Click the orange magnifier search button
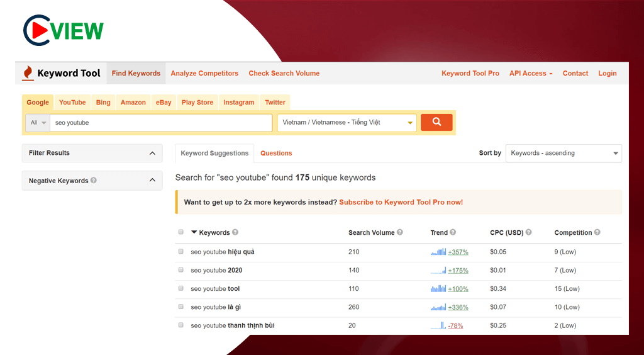The width and height of the screenshot is (644, 355). coord(436,123)
